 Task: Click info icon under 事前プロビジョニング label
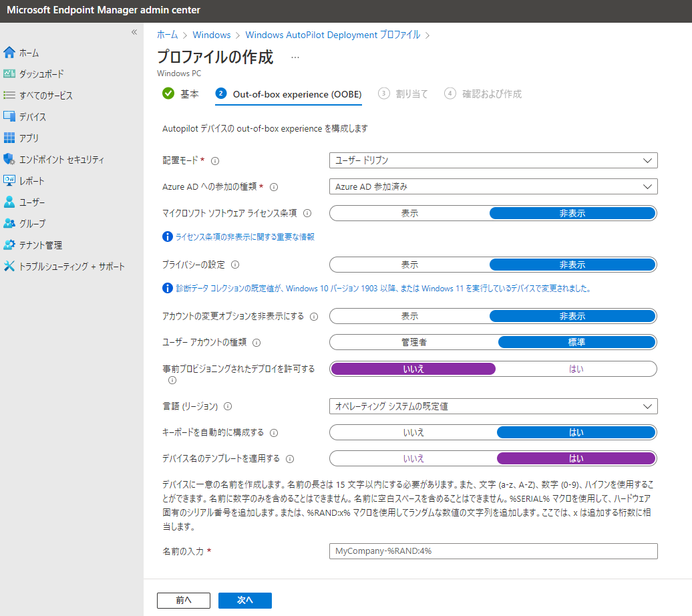(x=172, y=380)
